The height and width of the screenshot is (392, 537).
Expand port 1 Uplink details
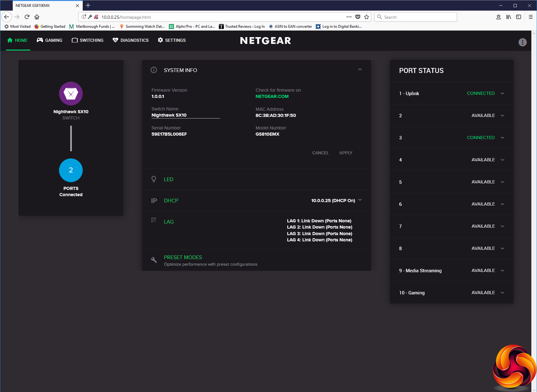[x=502, y=93]
